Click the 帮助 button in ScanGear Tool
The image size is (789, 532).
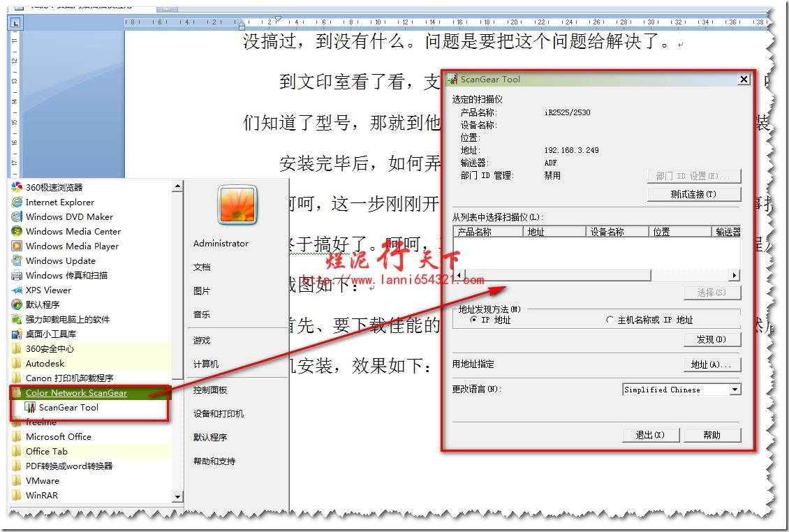tap(712, 435)
